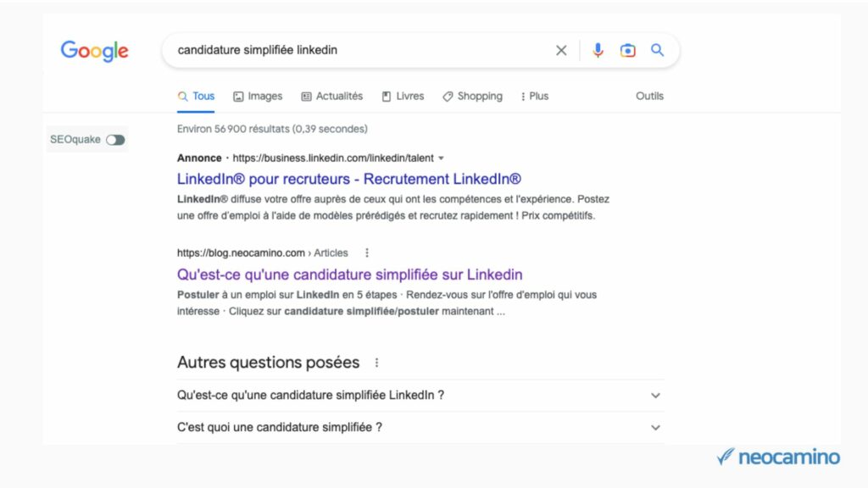Expand "Qu'est-ce qu'une candidature simplifiée LinkedIn ?"
Image resolution: width=868 pixels, height=488 pixels.
tap(420, 395)
